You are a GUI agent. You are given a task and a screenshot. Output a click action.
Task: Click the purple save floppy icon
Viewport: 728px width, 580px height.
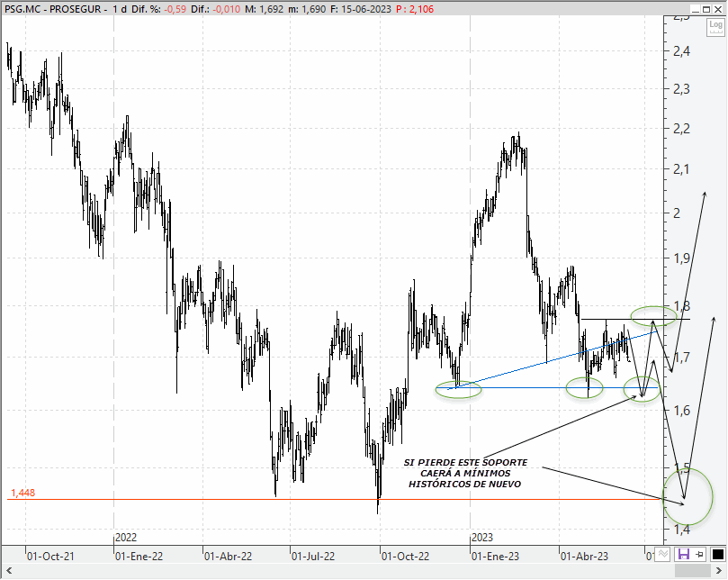[x=683, y=554]
